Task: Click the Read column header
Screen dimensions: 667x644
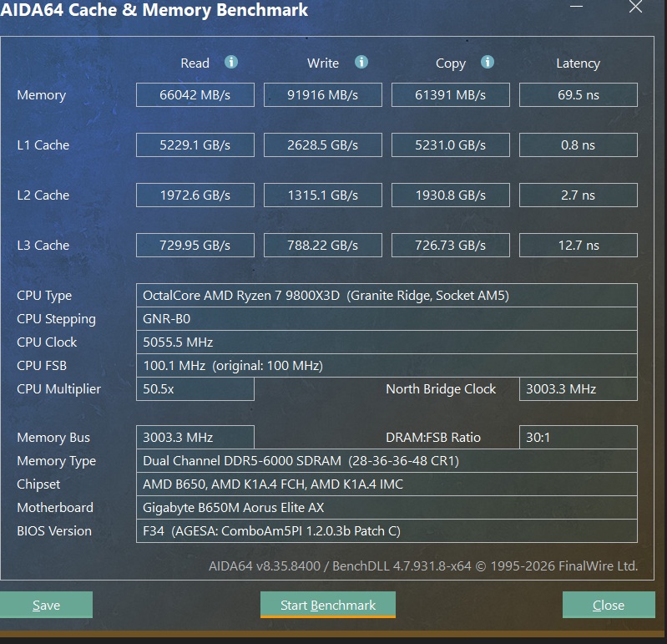Action: click(x=195, y=63)
